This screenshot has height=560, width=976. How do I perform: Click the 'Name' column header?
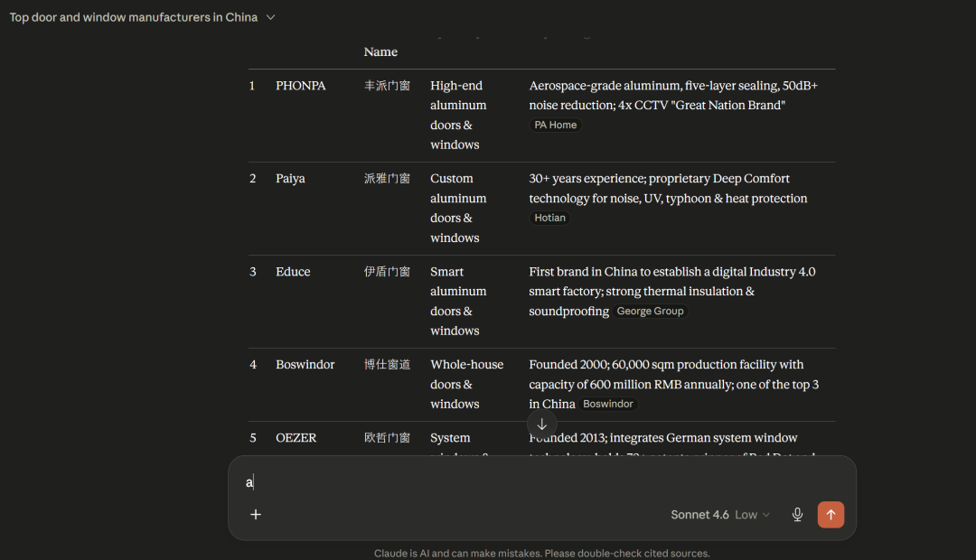click(x=381, y=51)
